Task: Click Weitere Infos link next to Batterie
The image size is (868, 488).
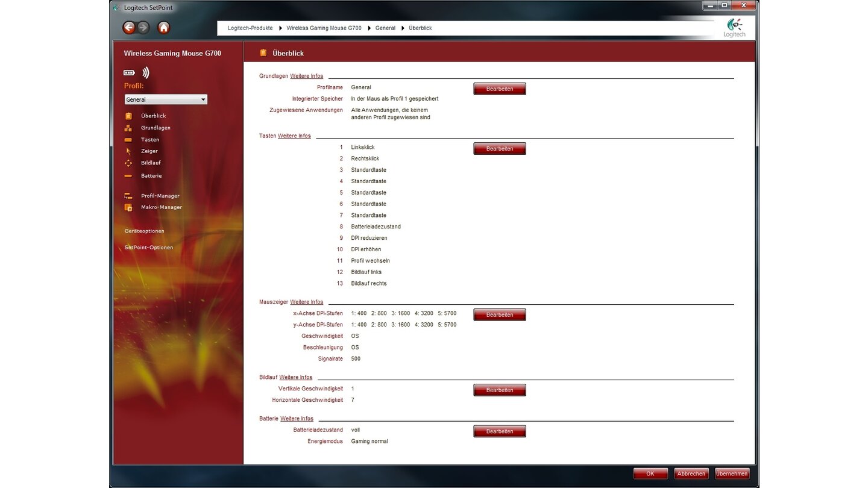Action: tap(297, 419)
